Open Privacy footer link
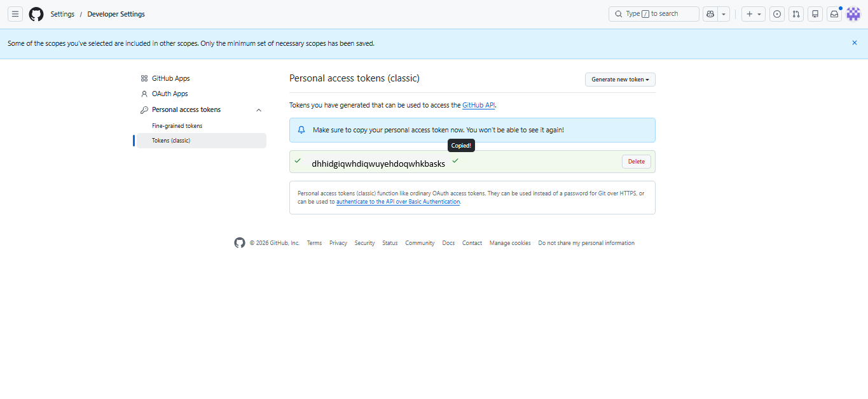This screenshot has height=399, width=868. pyautogui.click(x=338, y=243)
